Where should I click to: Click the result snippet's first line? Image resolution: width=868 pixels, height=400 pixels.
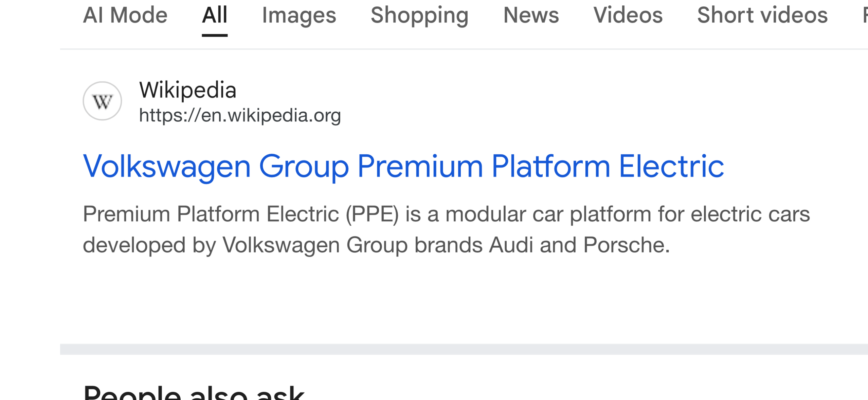click(x=446, y=214)
